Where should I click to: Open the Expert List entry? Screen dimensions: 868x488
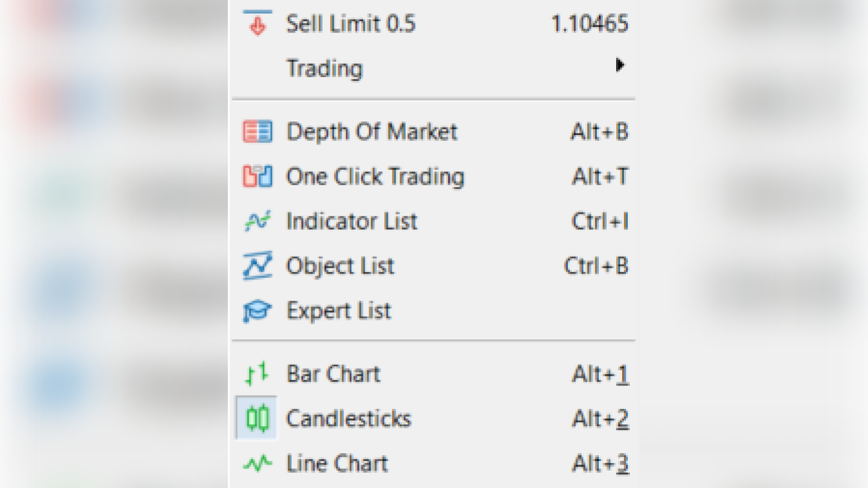(339, 311)
